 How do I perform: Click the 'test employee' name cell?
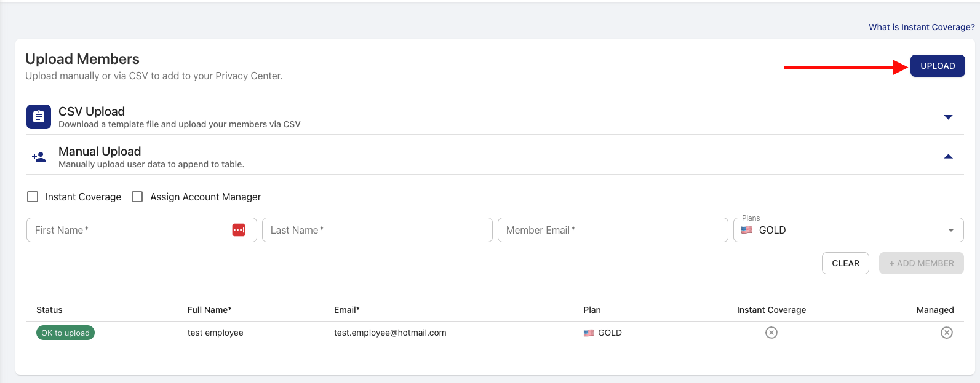coord(215,333)
